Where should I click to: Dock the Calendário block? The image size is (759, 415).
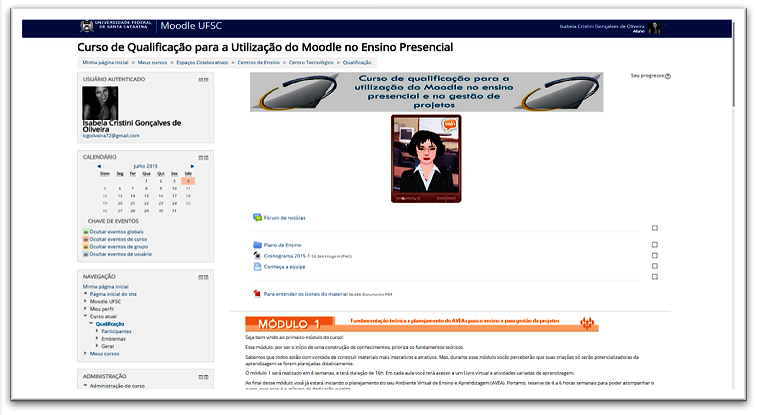point(206,157)
